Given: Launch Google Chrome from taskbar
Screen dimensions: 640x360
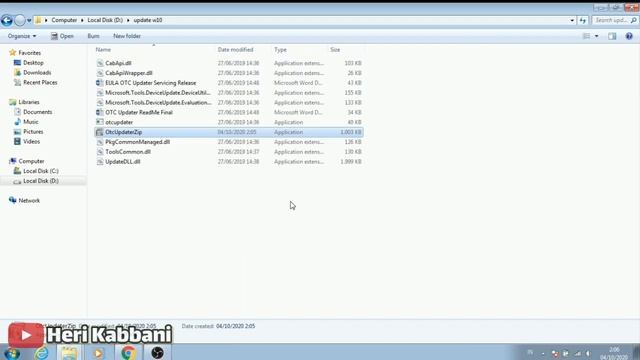Looking at the screenshot, I should (x=128, y=353).
